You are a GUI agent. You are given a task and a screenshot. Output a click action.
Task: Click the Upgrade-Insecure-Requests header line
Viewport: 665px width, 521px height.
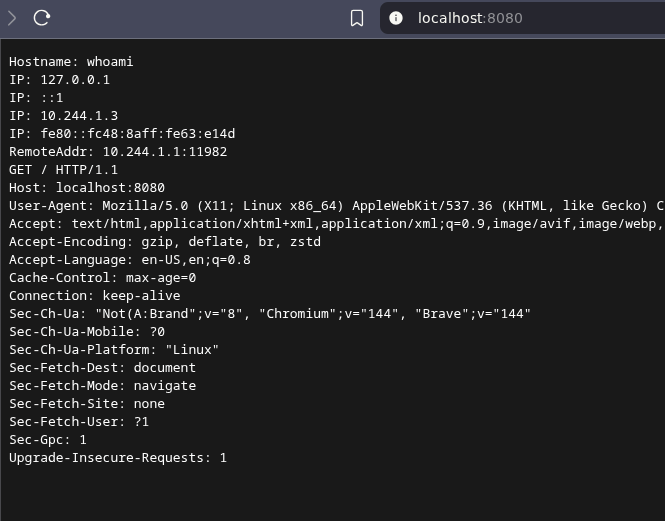click(x=118, y=458)
